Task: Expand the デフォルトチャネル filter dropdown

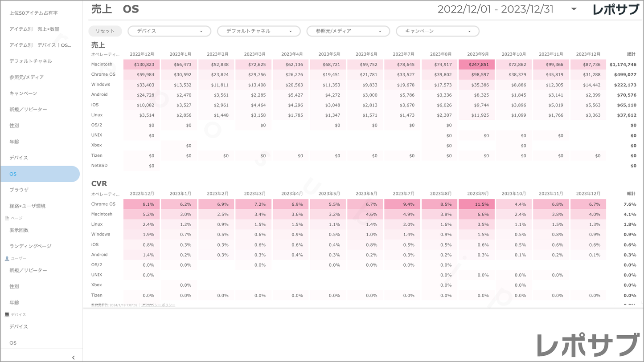Action: pyautogui.click(x=258, y=31)
